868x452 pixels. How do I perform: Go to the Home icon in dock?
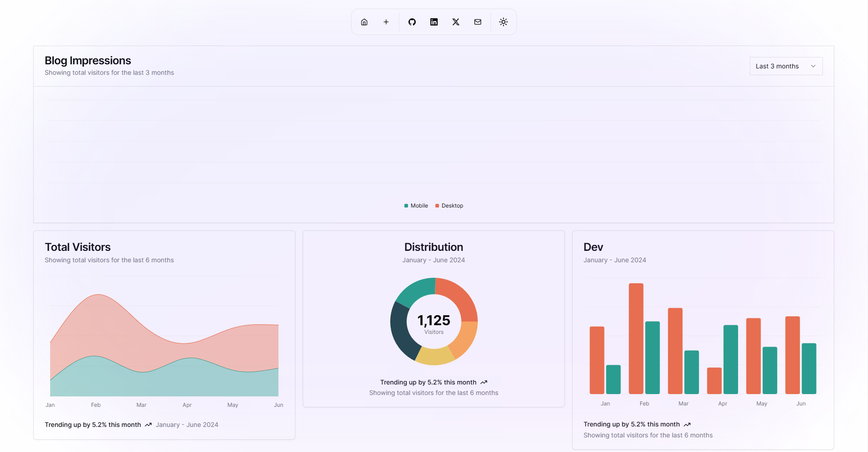pyautogui.click(x=364, y=22)
